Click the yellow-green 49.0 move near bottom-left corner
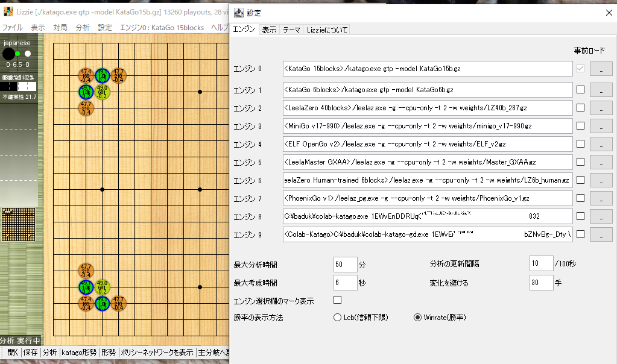Screen dimensions: 617x364 click(103, 287)
